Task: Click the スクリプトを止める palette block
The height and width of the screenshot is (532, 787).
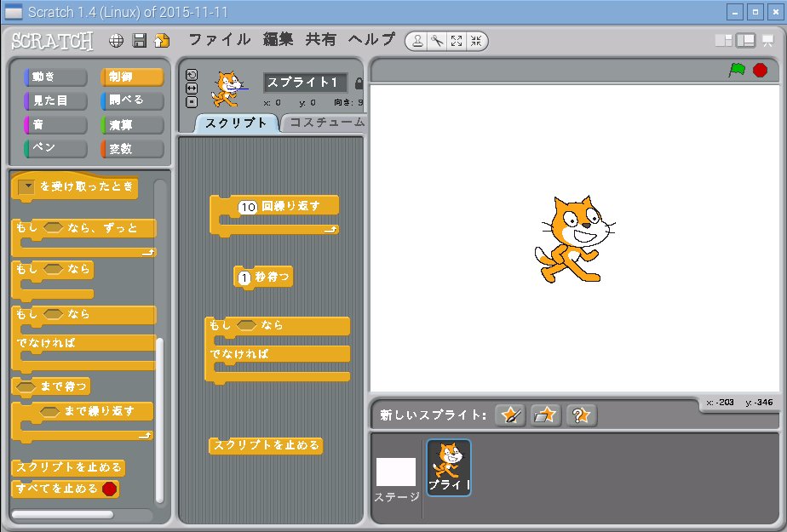Action: (68, 467)
